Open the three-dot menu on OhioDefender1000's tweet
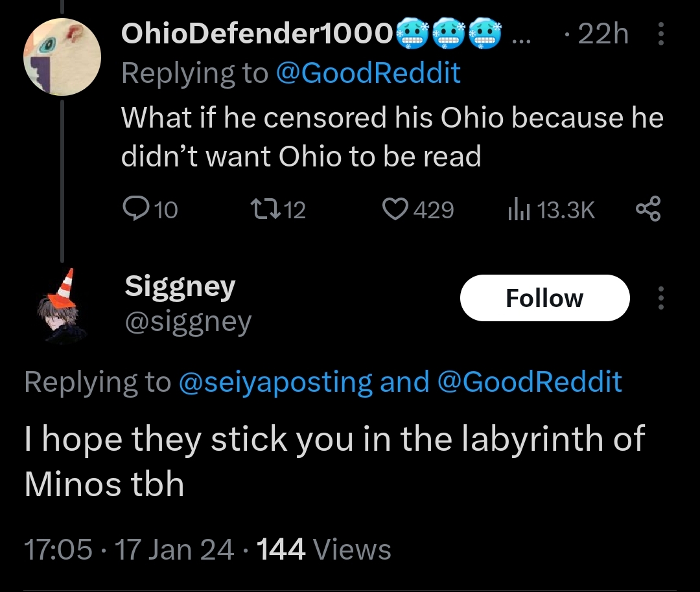This screenshot has height=592, width=700. (x=660, y=34)
